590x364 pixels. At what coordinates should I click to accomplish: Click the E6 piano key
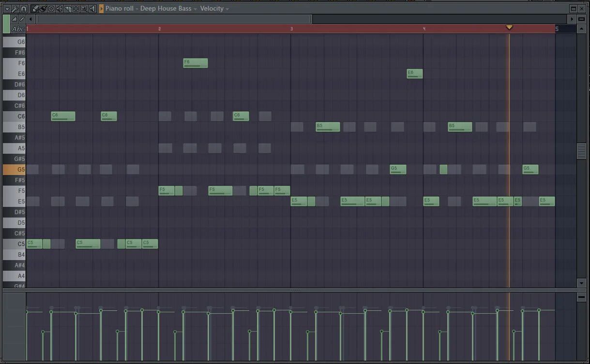pos(14,74)
